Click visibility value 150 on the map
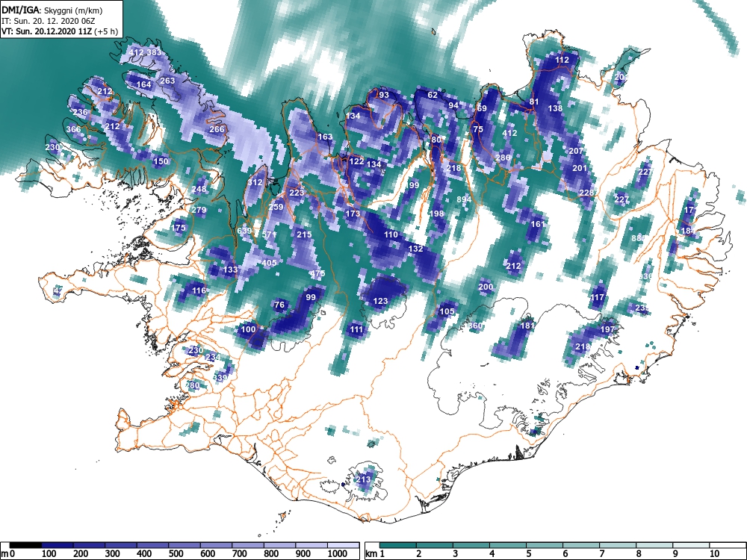 click(x=161, y=161)
